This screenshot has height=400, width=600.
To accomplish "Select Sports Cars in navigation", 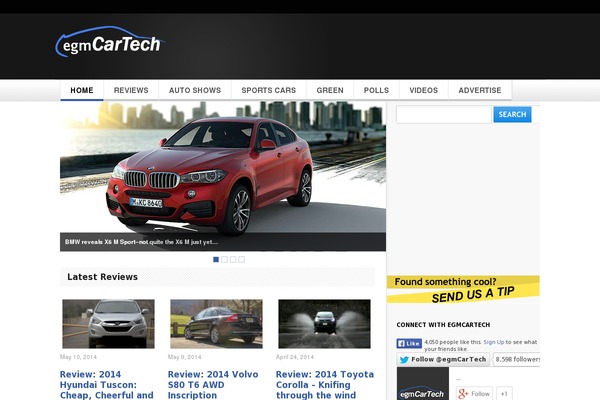I will coord(269,90).
